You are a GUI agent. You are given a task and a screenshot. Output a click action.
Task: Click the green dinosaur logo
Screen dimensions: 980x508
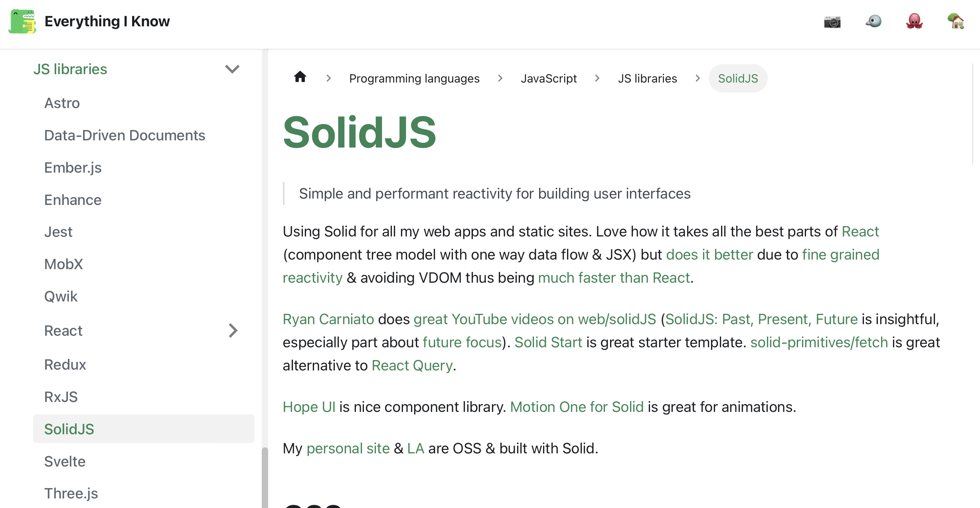[22, 22]
